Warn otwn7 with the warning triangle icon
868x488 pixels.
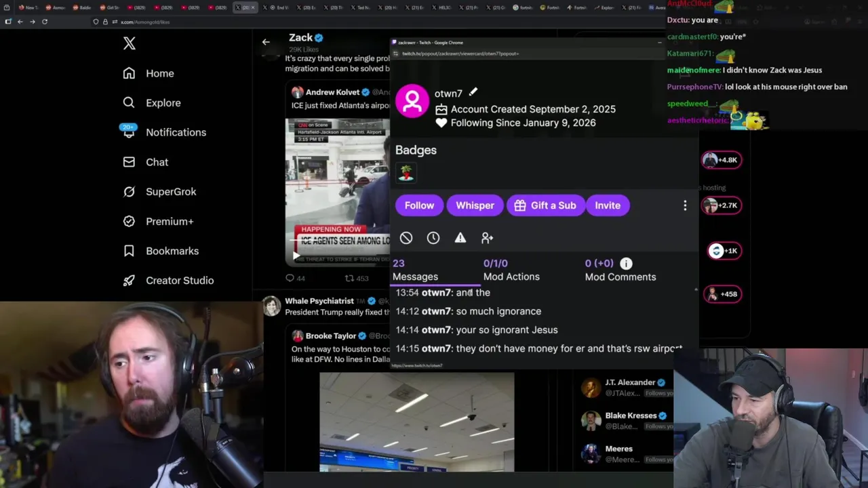[460, 238]
